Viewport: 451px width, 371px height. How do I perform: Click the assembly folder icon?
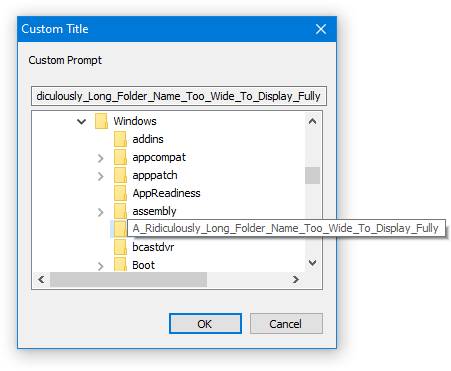pos(120,211)
